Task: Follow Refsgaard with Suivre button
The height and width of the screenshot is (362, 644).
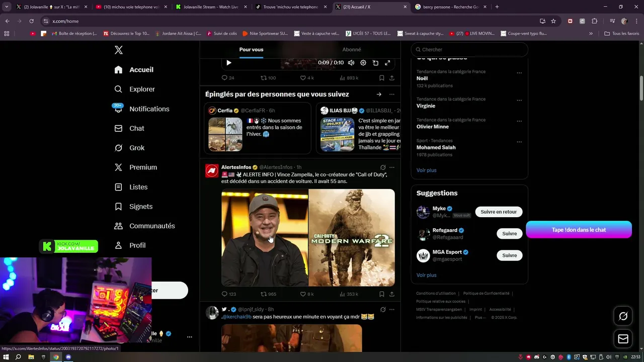Action: click(x=510, y=233)
